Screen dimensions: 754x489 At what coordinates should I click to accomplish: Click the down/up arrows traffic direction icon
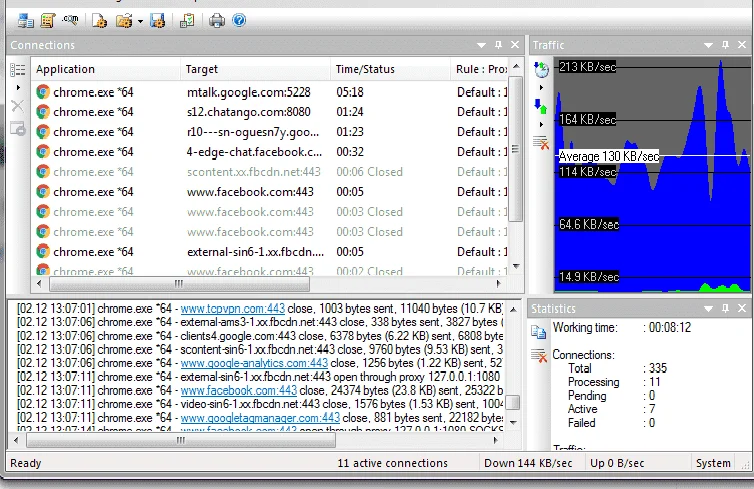tap(541, 106)
